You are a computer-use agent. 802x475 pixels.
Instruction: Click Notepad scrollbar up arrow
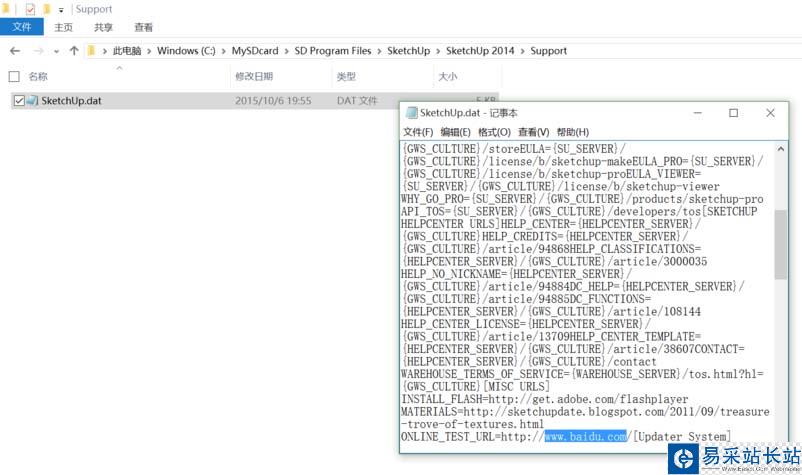(x=781, y=149)
